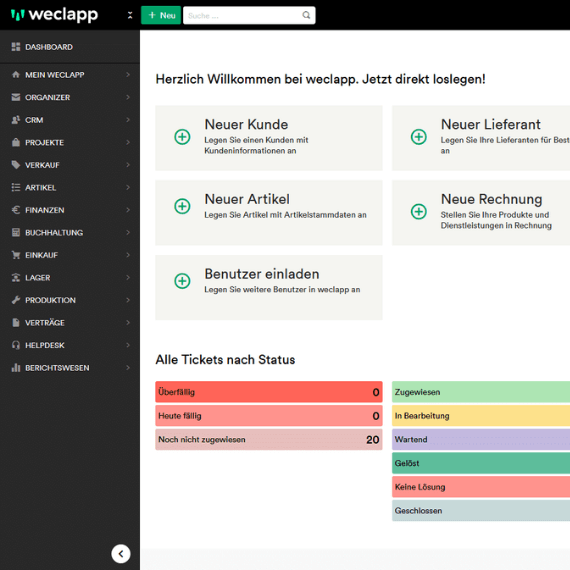Viewport: 570px width, 570px height.
Task: Expand the Projekte submenu chevron
Action: coord(128,142)
